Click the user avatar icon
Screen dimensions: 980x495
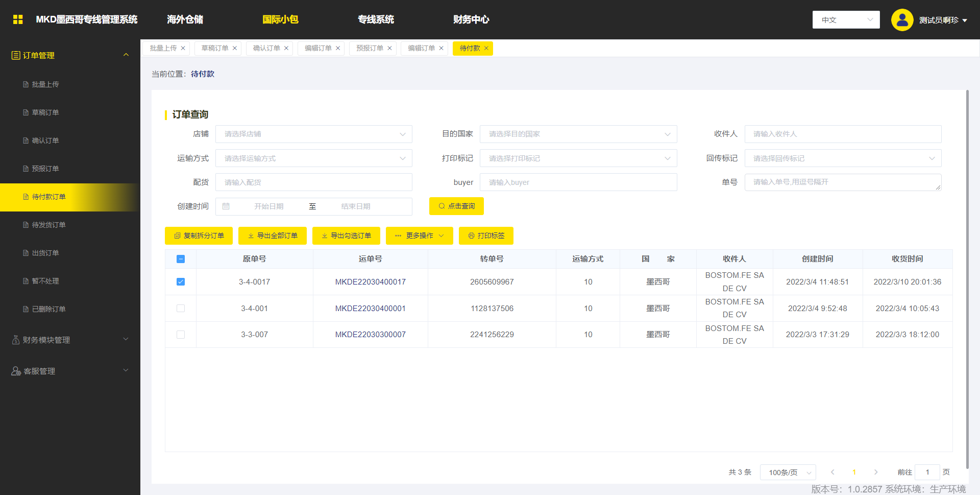coord(902,20)
